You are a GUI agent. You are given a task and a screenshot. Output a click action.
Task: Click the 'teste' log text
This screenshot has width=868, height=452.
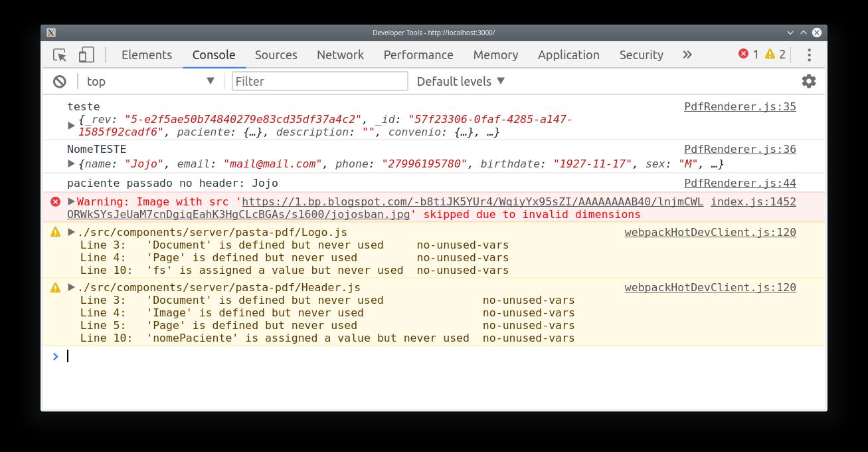pyautogui.click(x=84, y=106)
